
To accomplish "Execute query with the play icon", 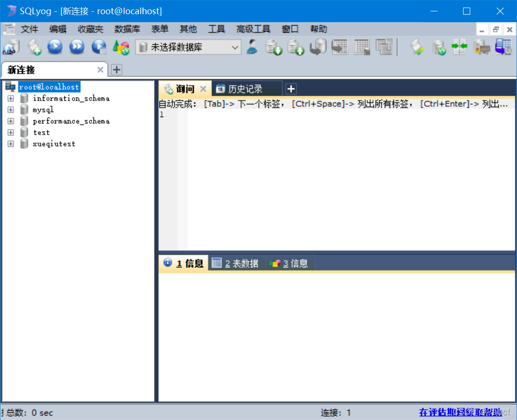I will tap(55, 47).
